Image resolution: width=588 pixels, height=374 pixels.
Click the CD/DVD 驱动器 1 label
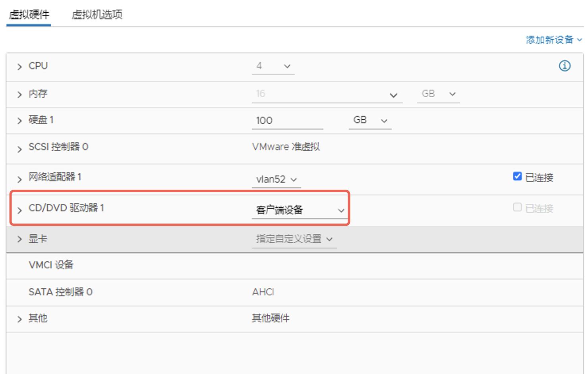[x=66, y=208]
